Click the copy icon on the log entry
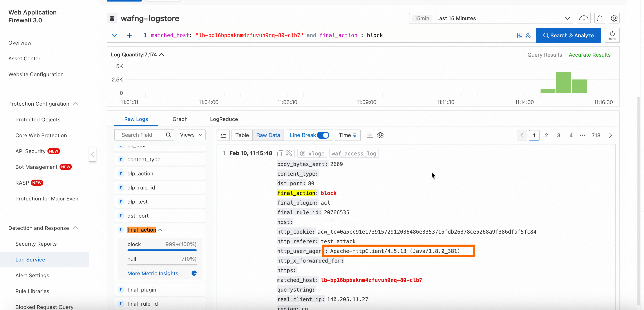The width and height of the screenshot is (644, 310). pyautogui.click(x=280, y=153)
